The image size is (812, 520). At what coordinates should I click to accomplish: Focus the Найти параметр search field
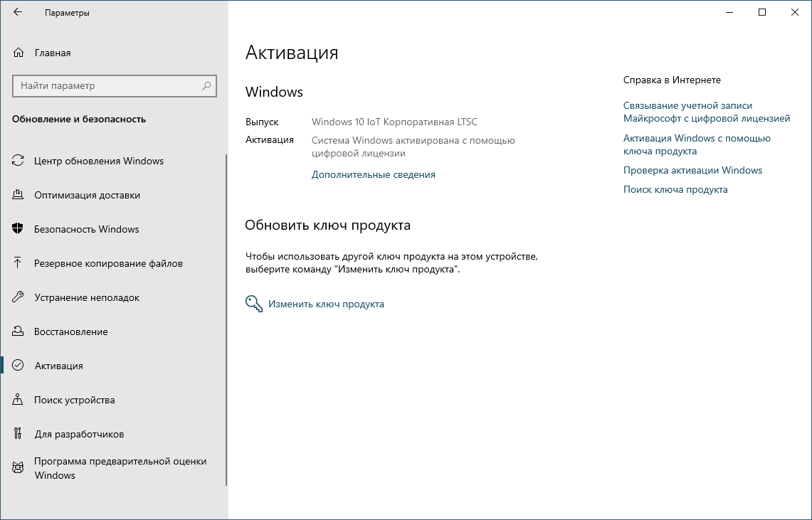[x=115, y=86]
